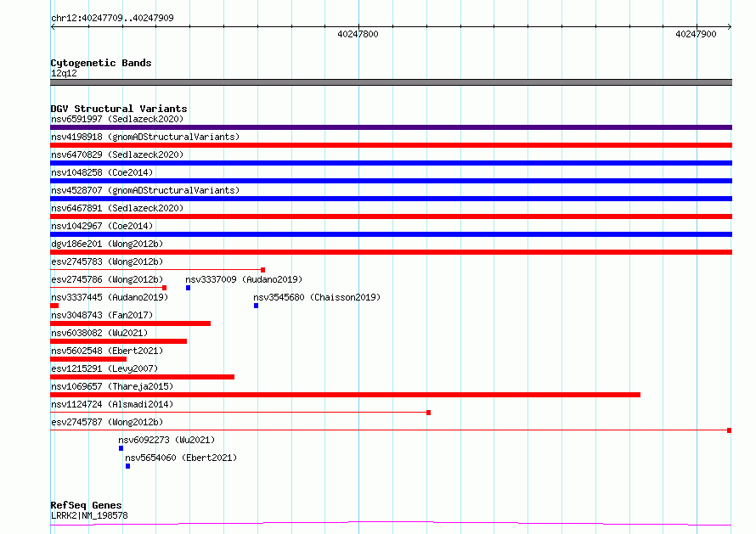This screenshot has width=756, height=534.
Task: Click the red nsv3048743 variant bar
Action: coord(130,323)
